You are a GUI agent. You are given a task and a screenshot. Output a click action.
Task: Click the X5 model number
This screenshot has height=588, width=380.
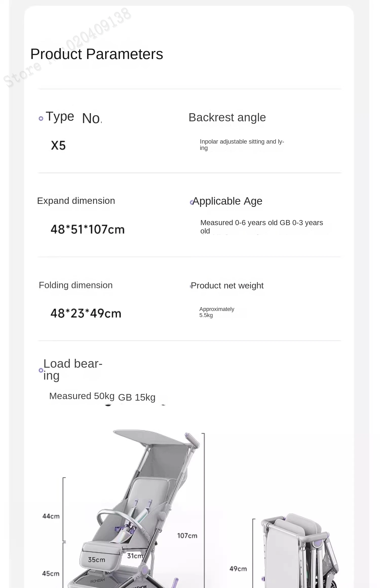click(58, 145)
